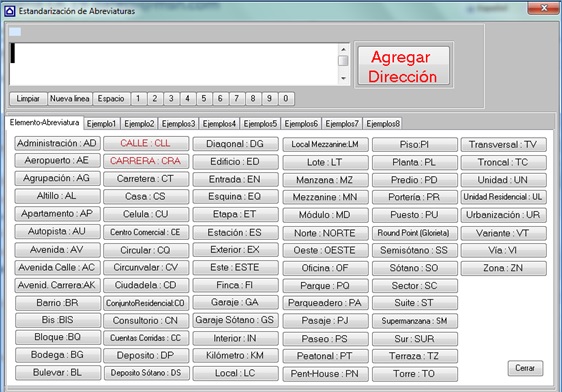Click the text area scroll up arrow
This screenshot has width=562, height=392.
point(343,49)
